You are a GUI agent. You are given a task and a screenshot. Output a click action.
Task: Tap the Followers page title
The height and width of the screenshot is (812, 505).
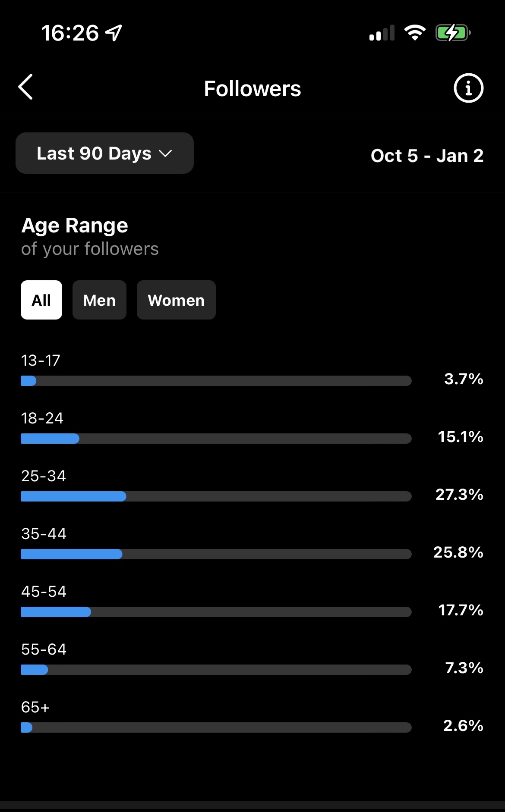252,89
